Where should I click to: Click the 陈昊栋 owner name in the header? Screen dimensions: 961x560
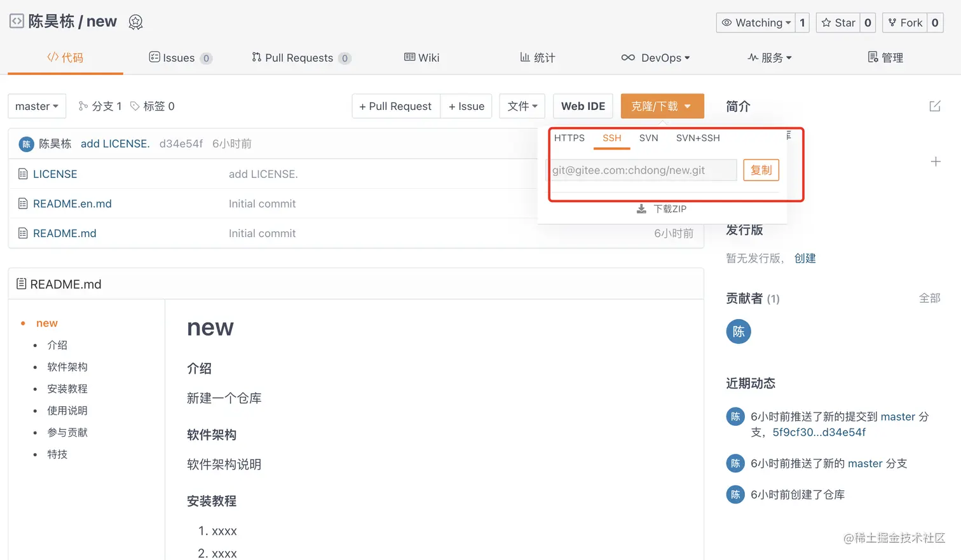pos(51,22)
